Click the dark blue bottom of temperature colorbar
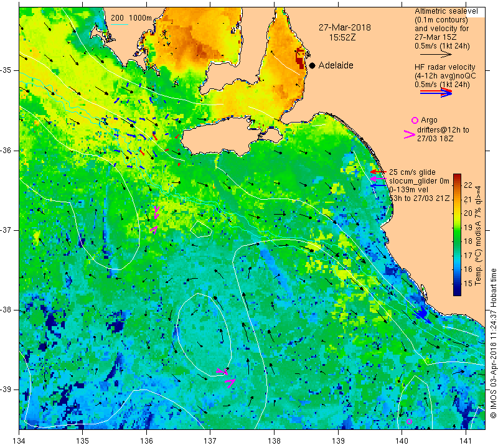This screenshot has width=498, height=448. point(457,291)
